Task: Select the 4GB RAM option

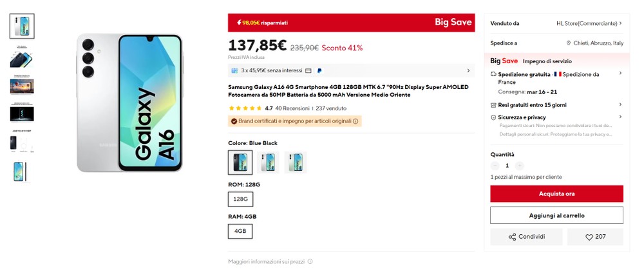Action: (240, 231)
